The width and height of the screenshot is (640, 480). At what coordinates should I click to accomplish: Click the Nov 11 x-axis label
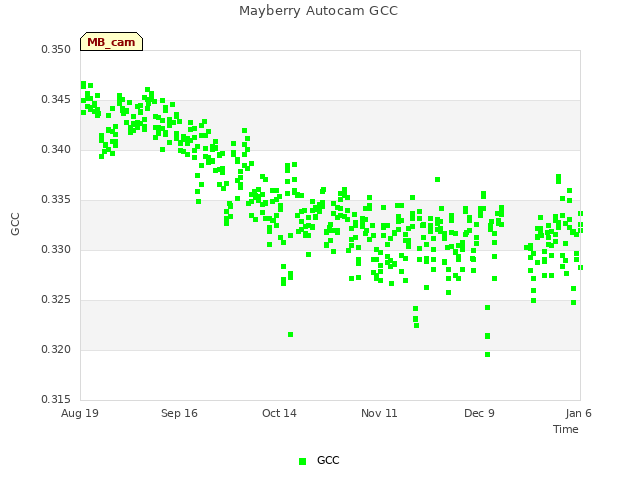379,413
